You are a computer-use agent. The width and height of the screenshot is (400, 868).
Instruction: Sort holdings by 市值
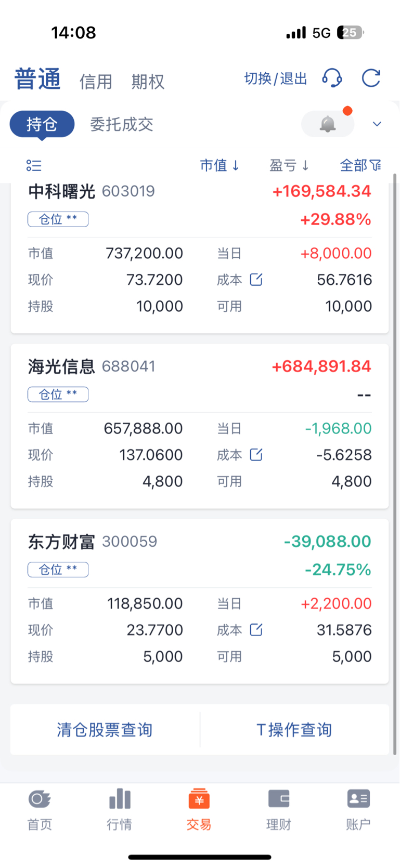pos(220,165)
